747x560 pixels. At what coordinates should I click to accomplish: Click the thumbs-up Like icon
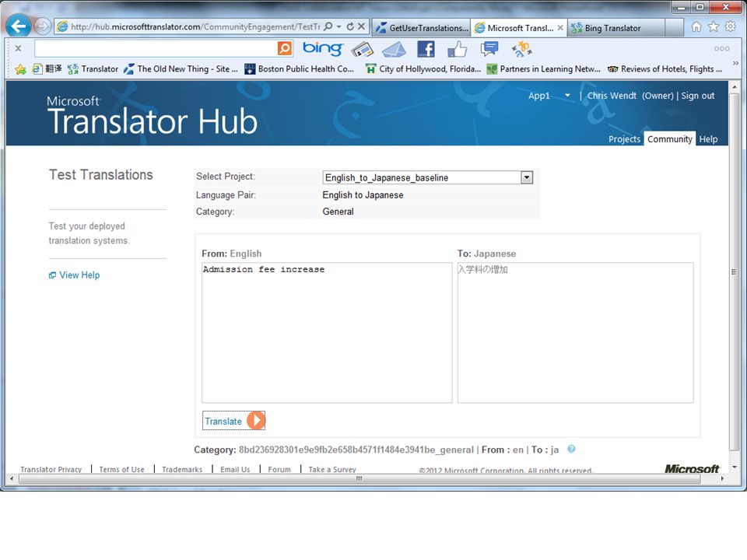(x=457, y=48)
